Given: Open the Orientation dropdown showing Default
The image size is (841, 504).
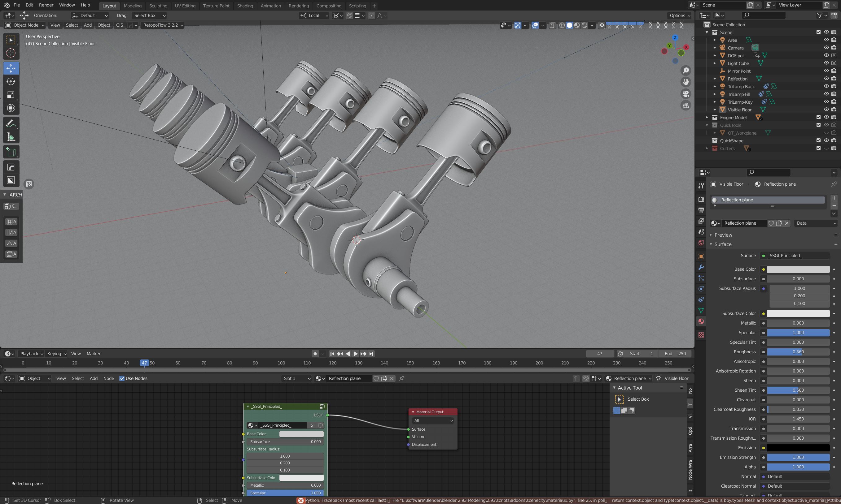Looking at the screenshot, I should click(90, 15).
